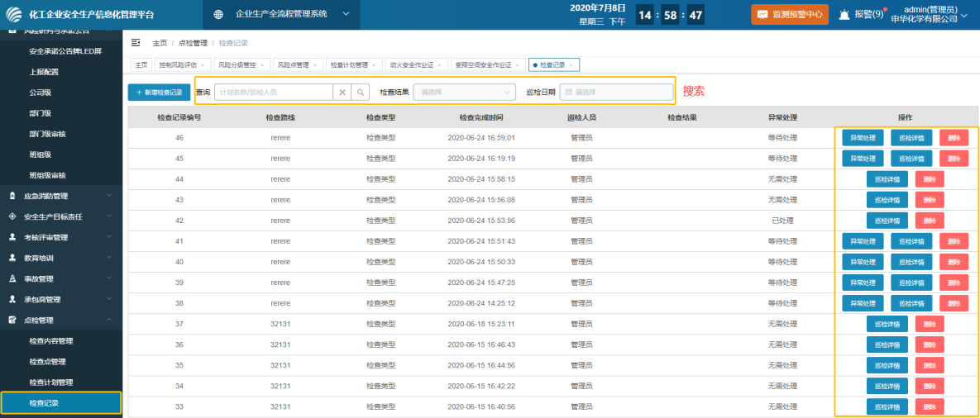Click the 考核评审管理 sidebar icon
The width and height of the screenshot is (980, 418).
[x=12, y=237]
